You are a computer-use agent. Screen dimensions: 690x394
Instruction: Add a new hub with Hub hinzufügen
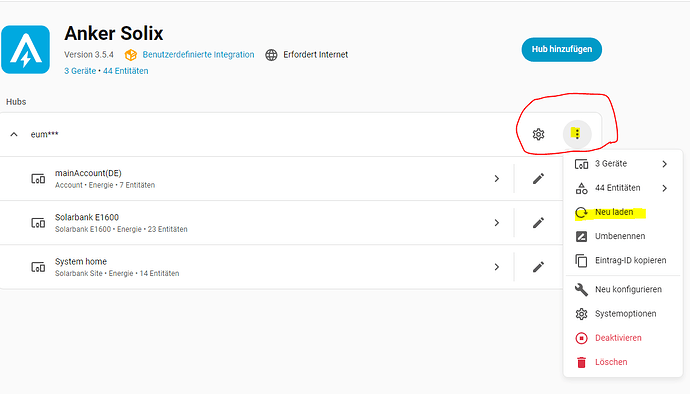[562, 49]
